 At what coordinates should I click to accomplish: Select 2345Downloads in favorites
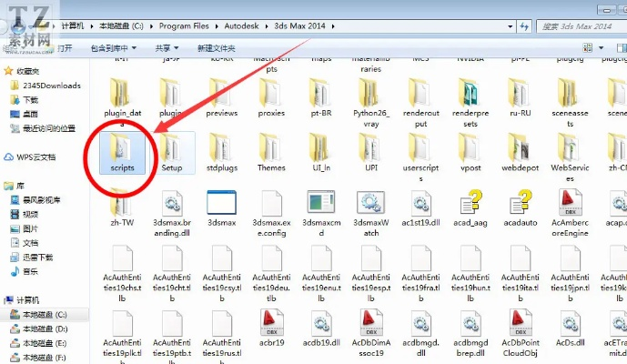click(51, 86)
